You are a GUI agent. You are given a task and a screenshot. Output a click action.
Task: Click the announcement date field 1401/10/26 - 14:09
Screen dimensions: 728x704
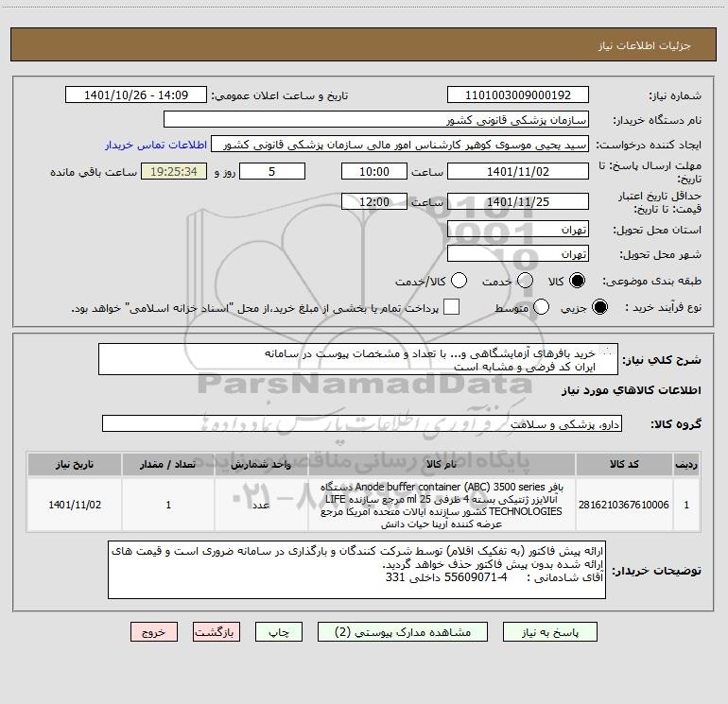(x=136, y=95)
